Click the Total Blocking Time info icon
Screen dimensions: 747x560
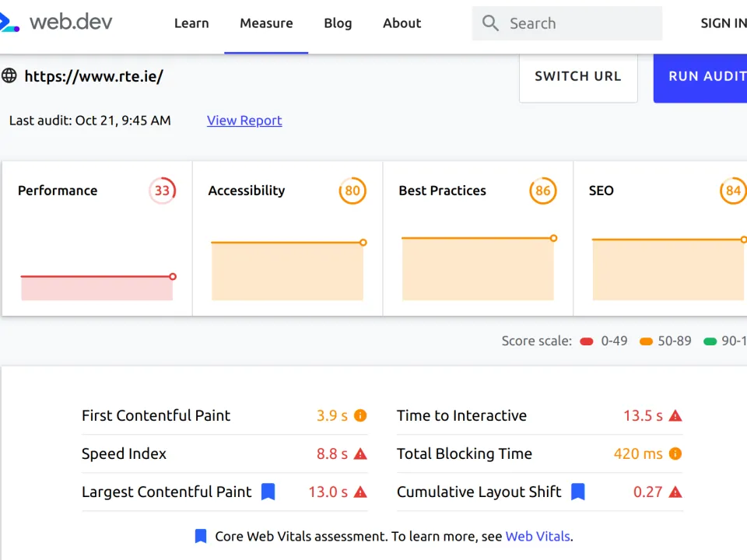[x=675, y=453]
